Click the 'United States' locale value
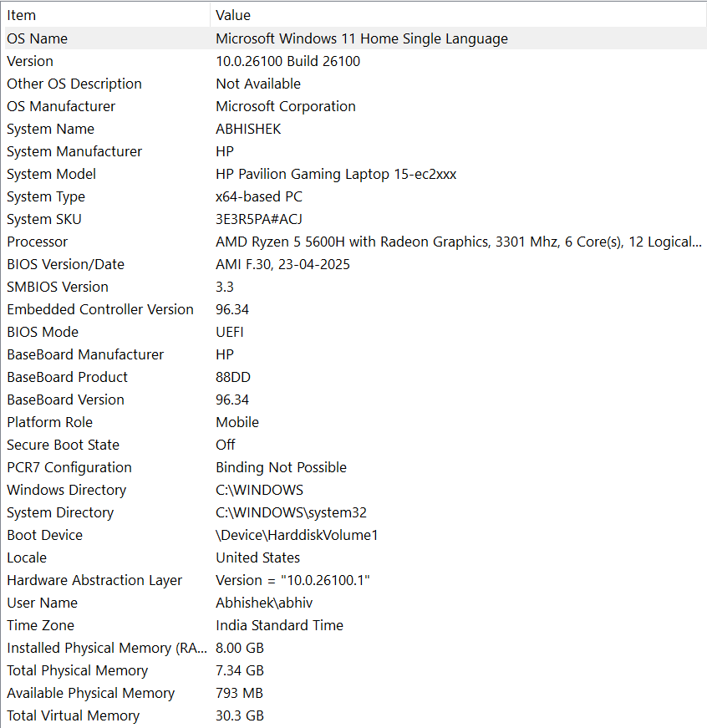 pyautogui.click(x=258, y=557)
